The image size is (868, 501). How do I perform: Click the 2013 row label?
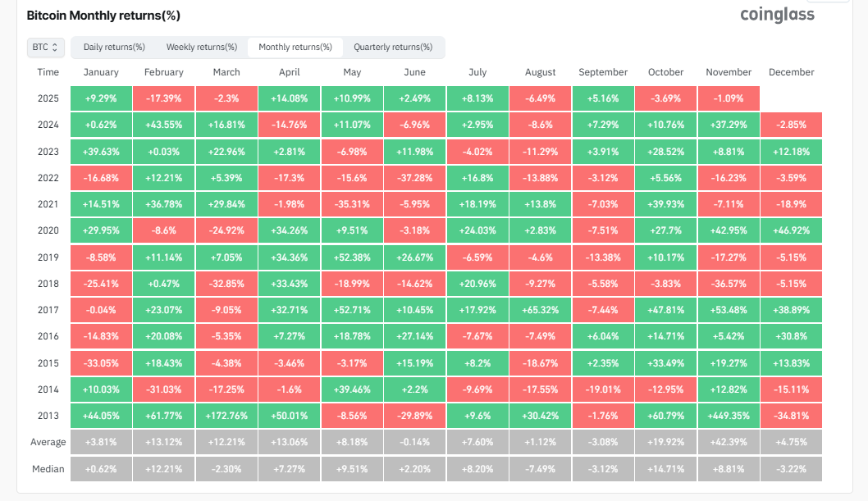coord(48,416)
